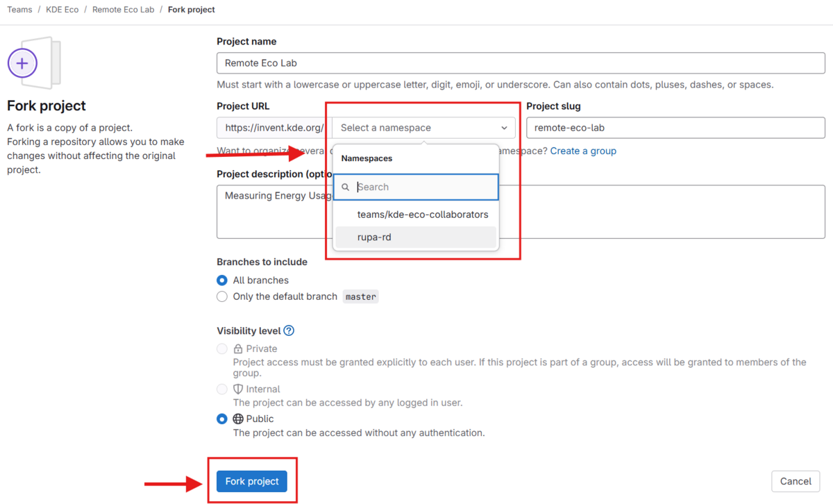Click the globe icon next to Public
This screenshot has height=504, width=833.
pyautogui.click(x=238, y=419)
